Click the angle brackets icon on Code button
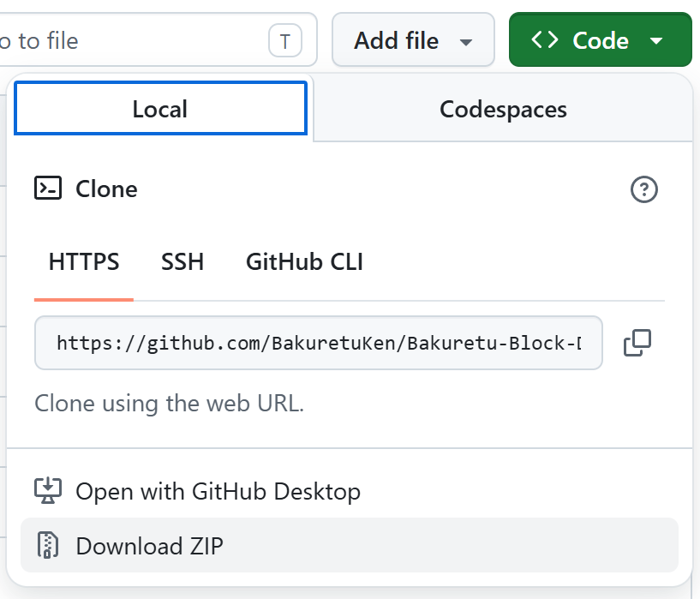700x599 pixels. coord(545,40)
